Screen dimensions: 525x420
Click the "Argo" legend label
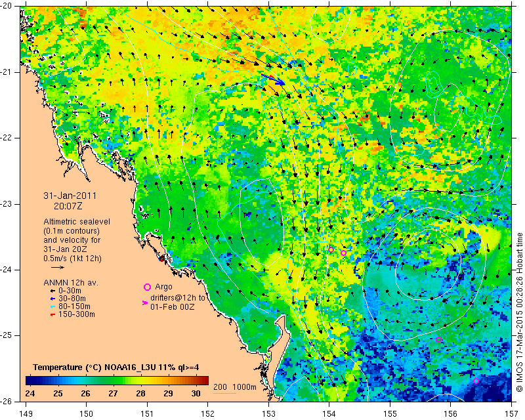163,287
